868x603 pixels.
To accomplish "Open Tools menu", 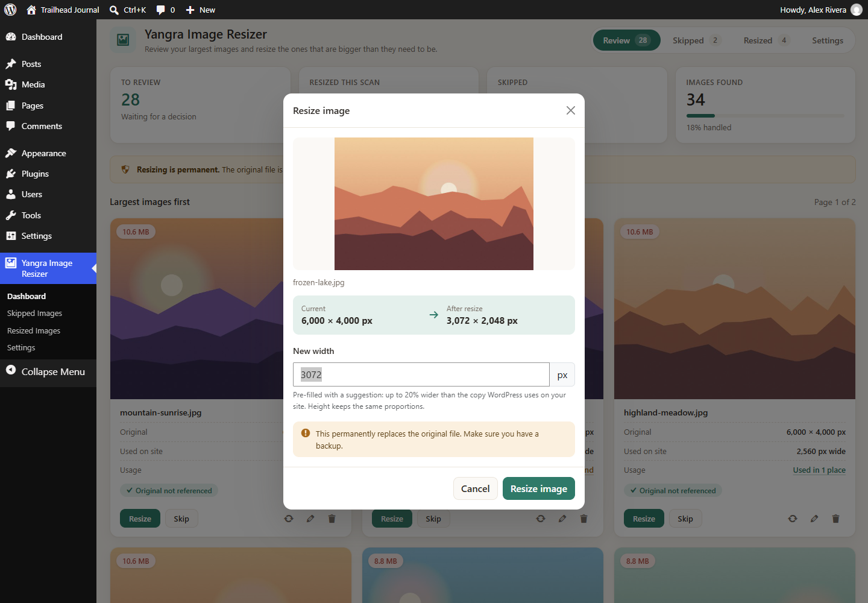I will pyautogui.click(x=48, y=215).
